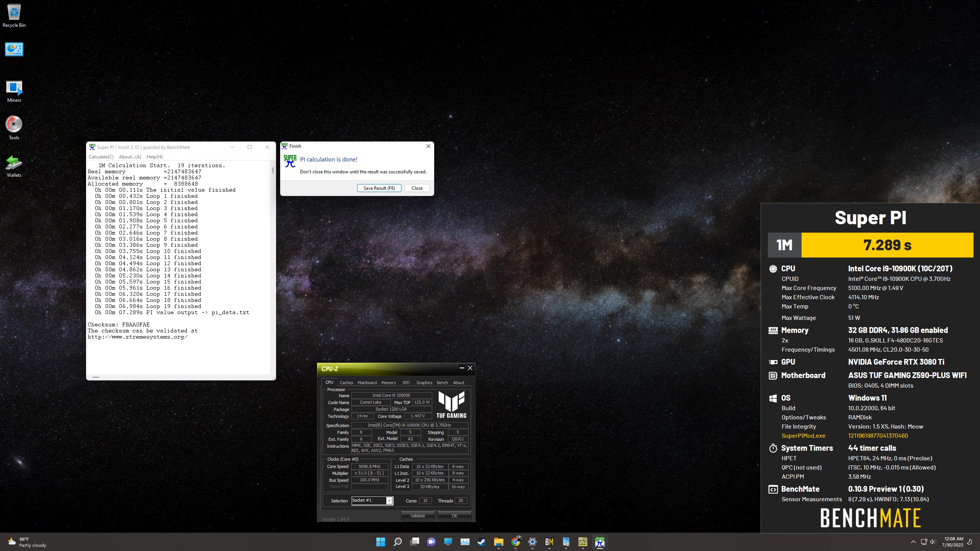This screenshot has height=551, width=980.
Task: Switch to the Caches tab in CPU-Z
Action: coord(346,383)
